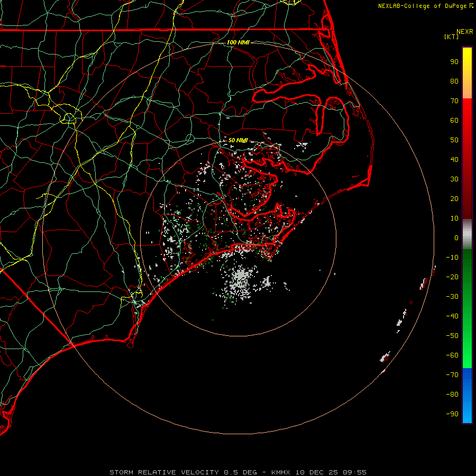This screenshot has height=476, width=476.
Task: Click the positive 30 legend value
Action: [454, 179]
